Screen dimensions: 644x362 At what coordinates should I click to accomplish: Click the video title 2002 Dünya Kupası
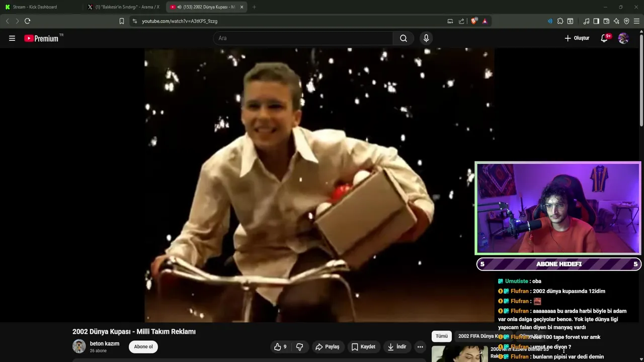pos(134,332)
